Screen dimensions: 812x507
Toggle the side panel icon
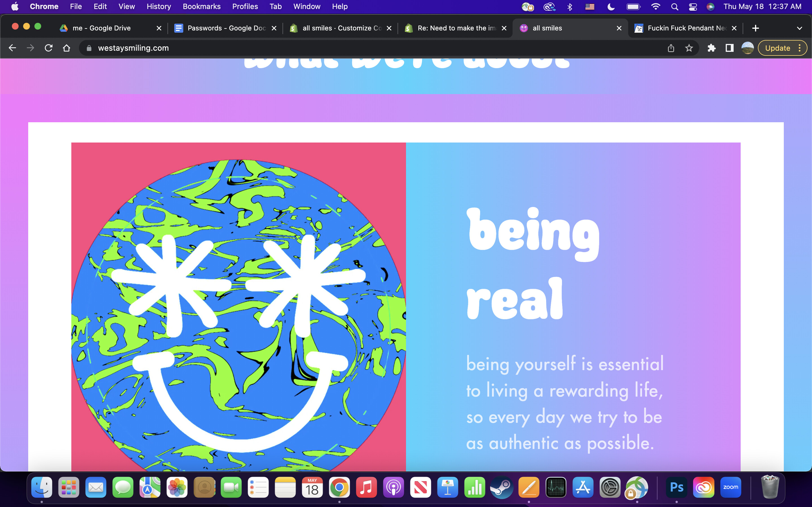[729, 48]
